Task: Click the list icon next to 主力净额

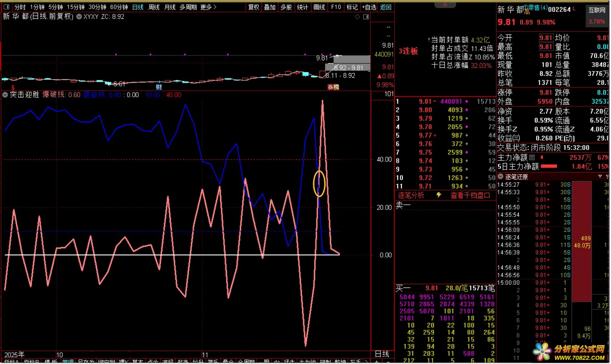Action: click(x=532, y=158)
